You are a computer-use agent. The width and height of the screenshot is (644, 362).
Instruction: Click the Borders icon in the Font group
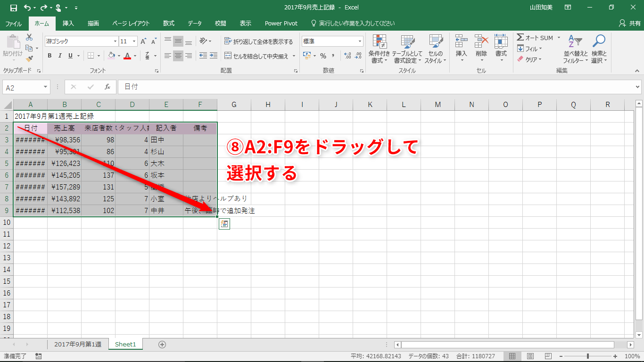[x=91, y=56]
